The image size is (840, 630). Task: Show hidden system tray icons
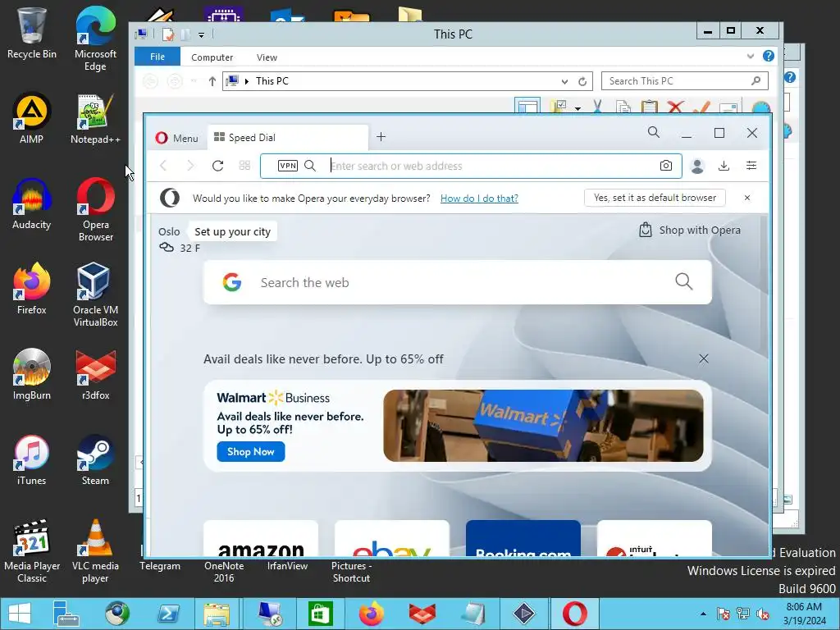click(x=703, y=614)
